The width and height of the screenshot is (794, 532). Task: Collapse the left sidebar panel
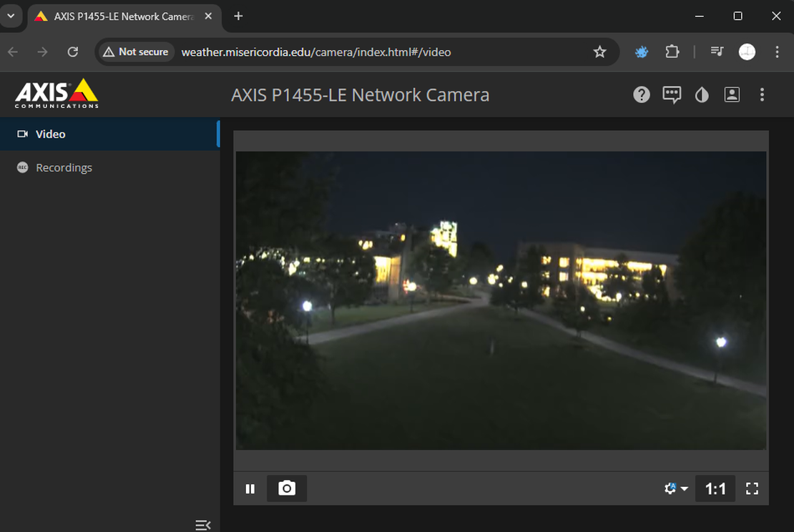tap(202, 524)
